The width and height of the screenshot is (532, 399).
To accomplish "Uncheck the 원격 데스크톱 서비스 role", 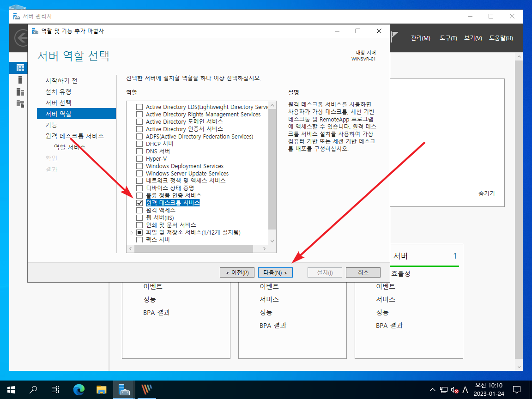I will point(139,203).
